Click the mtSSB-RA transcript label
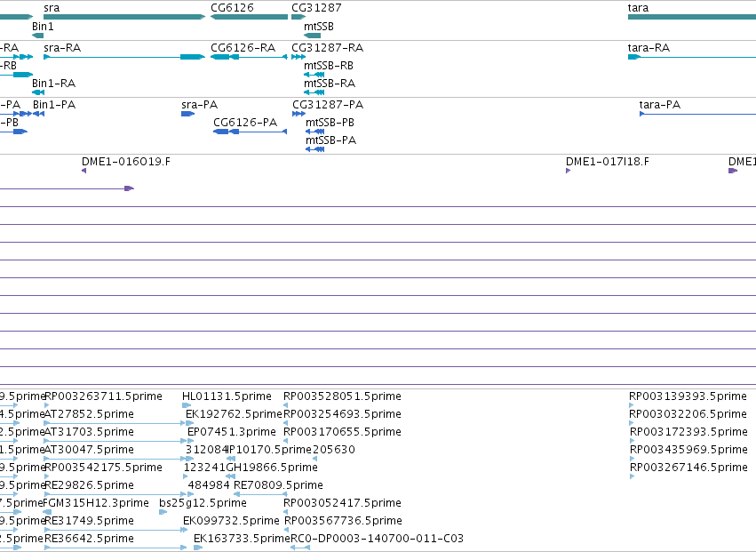756x552 pixels. click(x=330, y=84)
